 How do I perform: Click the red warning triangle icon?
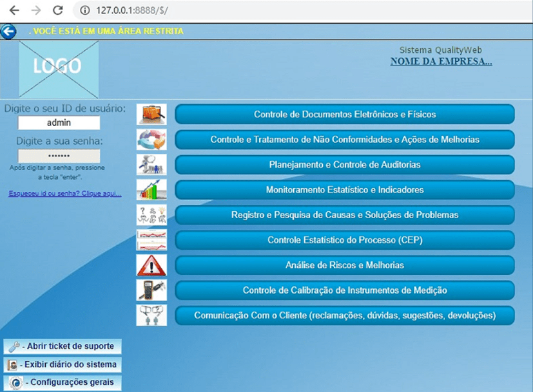pos(151,265)
